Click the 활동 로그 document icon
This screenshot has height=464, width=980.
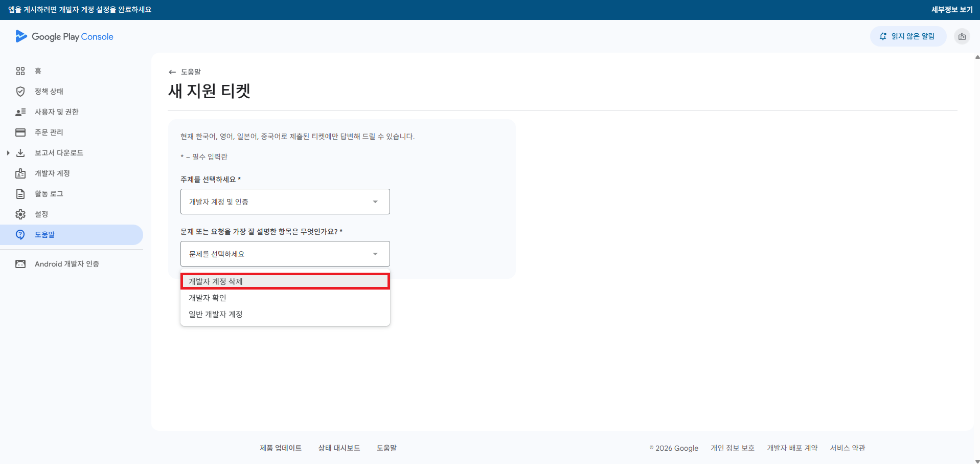pyautogui.click(x=20, y=194)
